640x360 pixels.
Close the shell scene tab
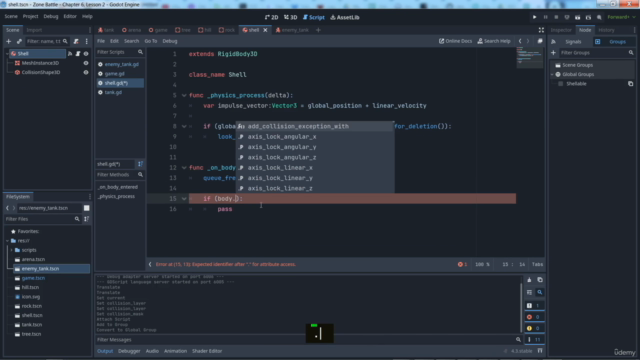point(265,30)
